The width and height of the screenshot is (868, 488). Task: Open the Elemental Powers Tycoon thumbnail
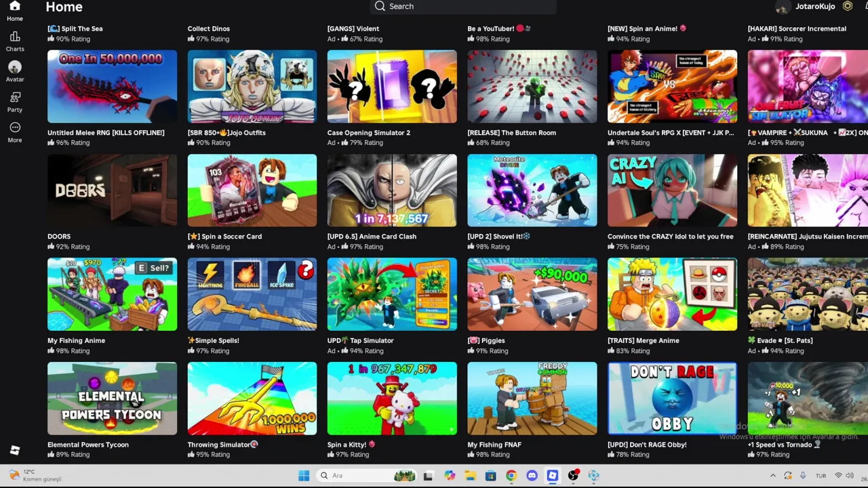pos(112,399)
